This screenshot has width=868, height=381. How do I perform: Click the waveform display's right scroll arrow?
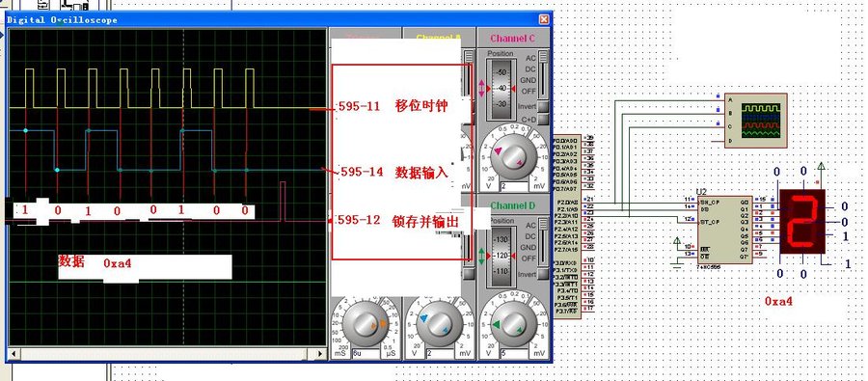click(x=320, y=353)
